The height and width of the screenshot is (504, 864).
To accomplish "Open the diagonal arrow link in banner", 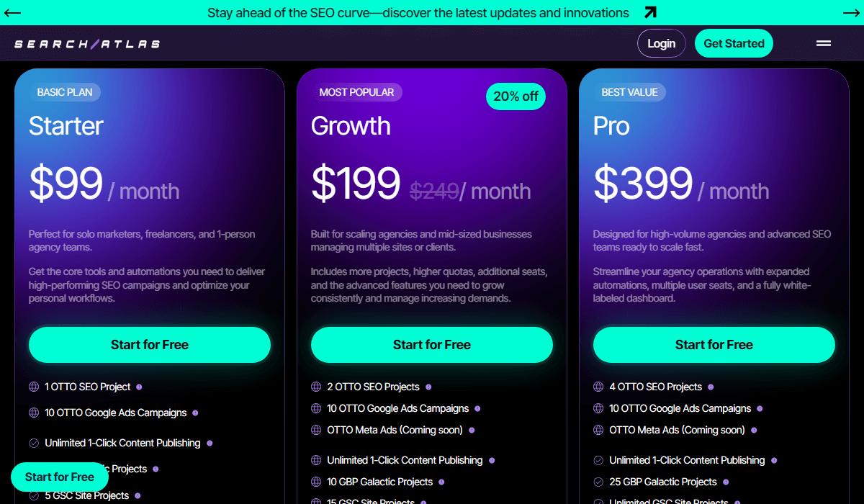I will pyautogui.click(x=650, y=12).
